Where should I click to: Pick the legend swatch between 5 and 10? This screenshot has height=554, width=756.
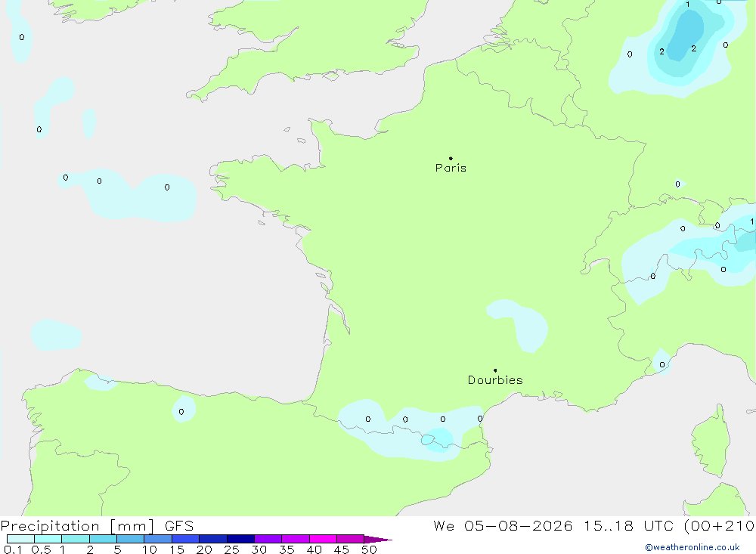(130, 539)
